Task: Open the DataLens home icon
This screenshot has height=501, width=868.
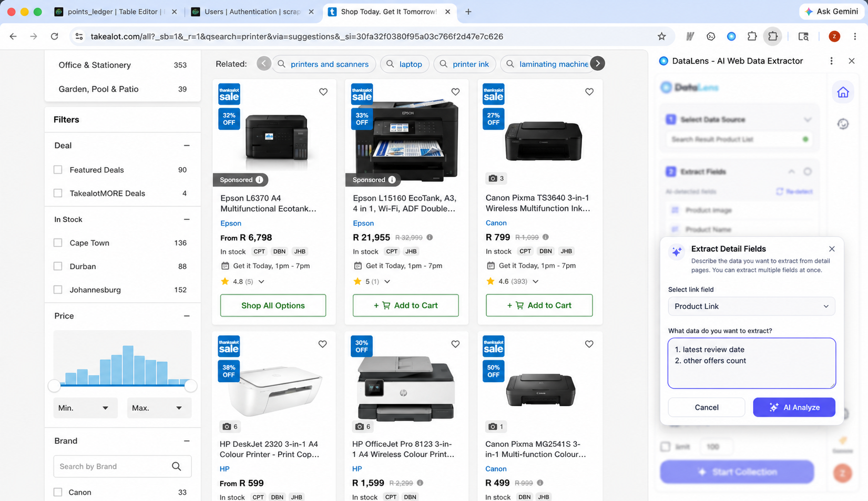Action: 843,92
